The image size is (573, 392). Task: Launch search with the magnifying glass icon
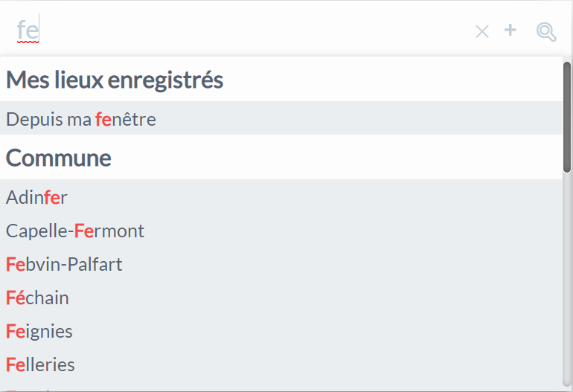pos(546,32)
